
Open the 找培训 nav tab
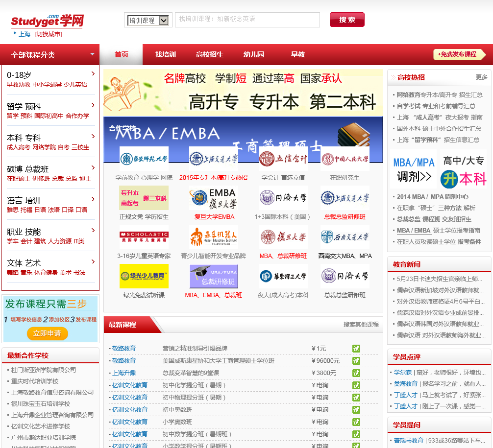(165, 54)
